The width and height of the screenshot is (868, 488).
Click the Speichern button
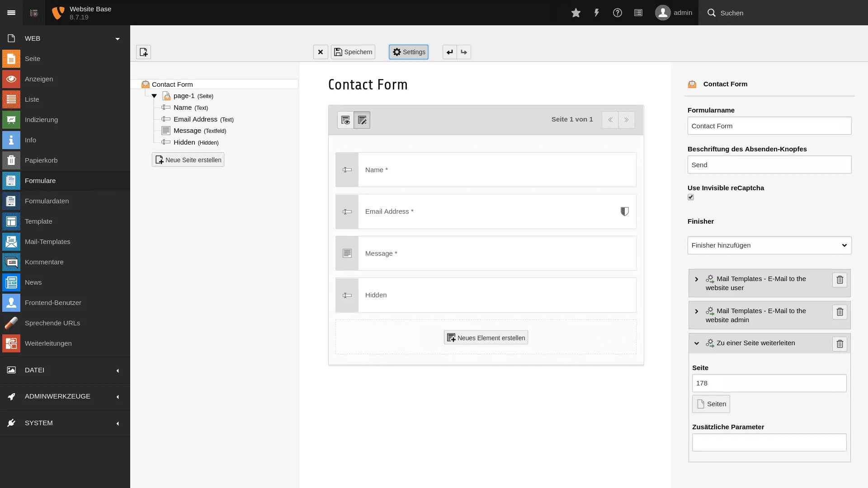click(353, 52)
